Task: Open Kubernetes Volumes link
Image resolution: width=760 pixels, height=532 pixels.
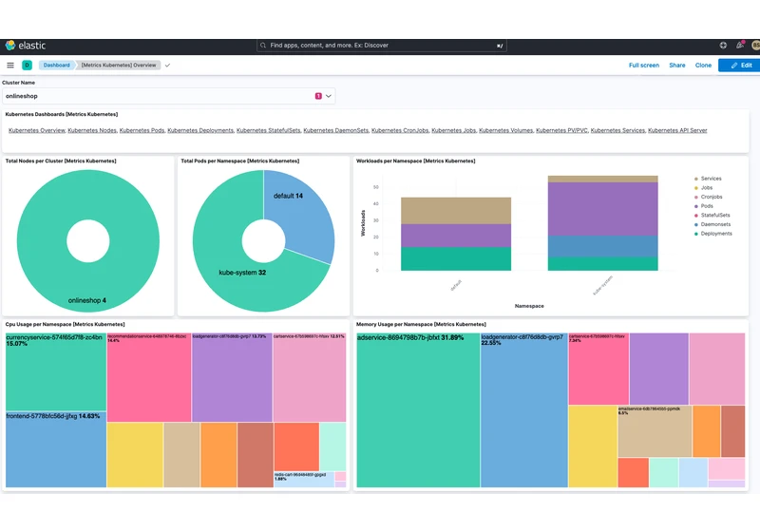Action: [x=505, y=130]
